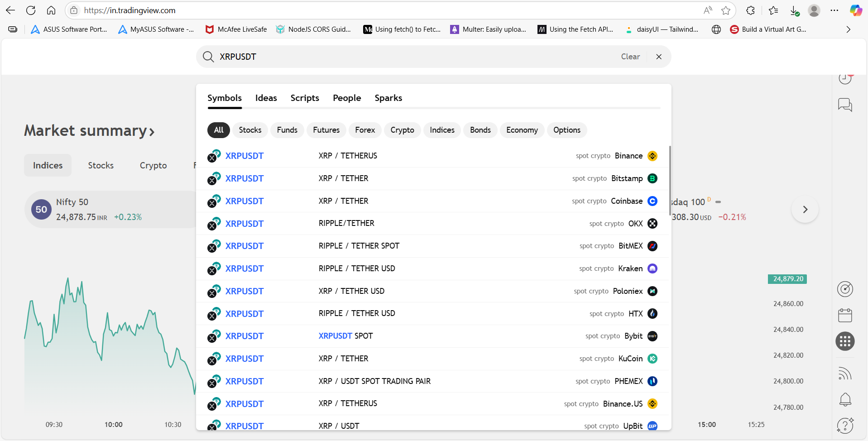Open the calendar icon in right sidebar
868x441 pixels.
coord(845,315)
